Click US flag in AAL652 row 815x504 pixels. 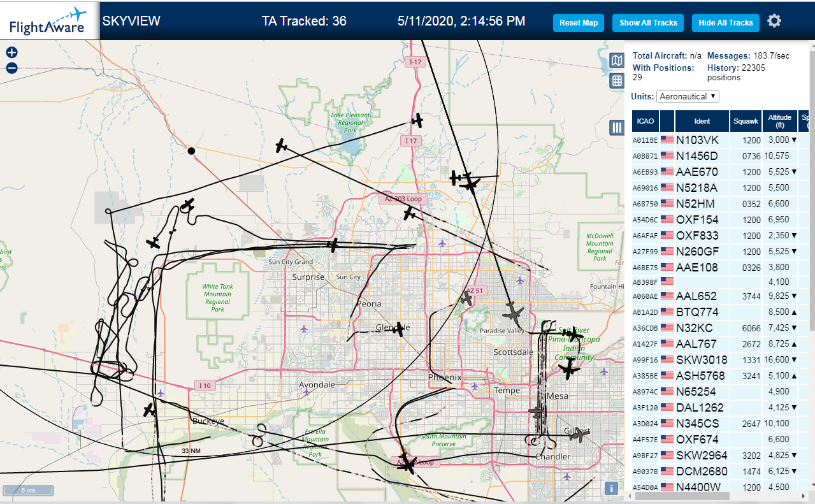tap(667, 296)
